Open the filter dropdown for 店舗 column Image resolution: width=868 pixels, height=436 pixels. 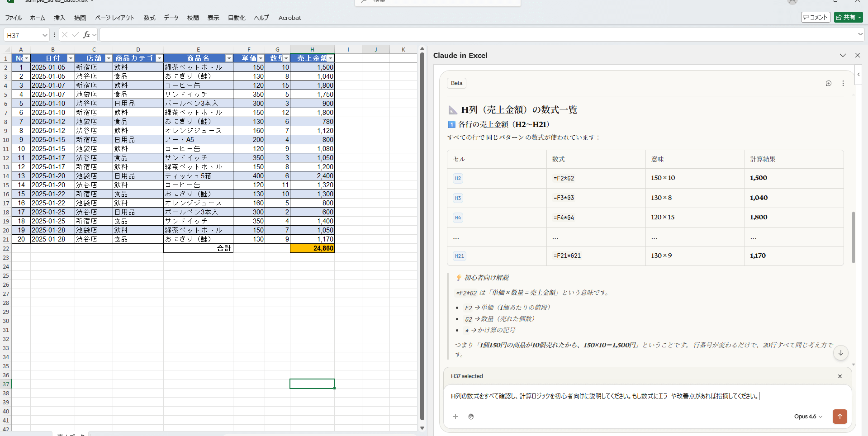pos(109,58)
